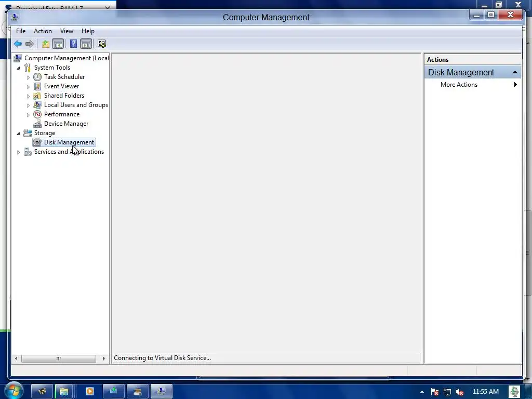Open the blue Help question mark icon

click(73, 44)
